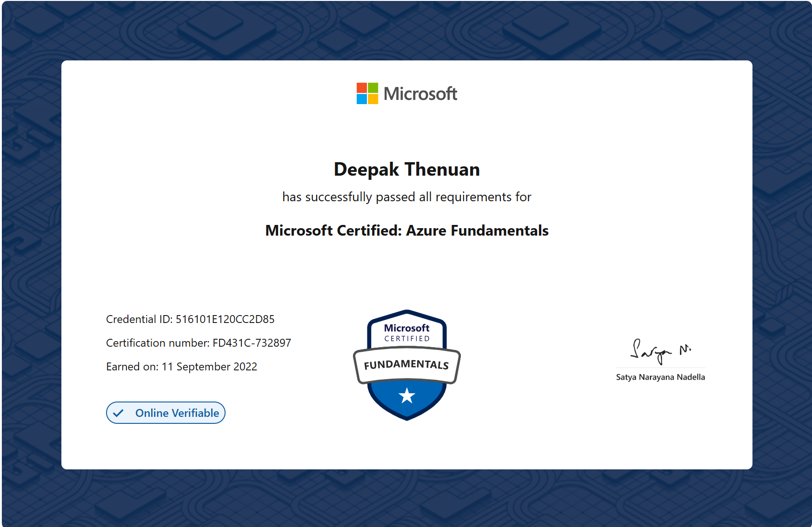Click the green square in Microsoft logo
812x527 pixels.
(373, 88)
